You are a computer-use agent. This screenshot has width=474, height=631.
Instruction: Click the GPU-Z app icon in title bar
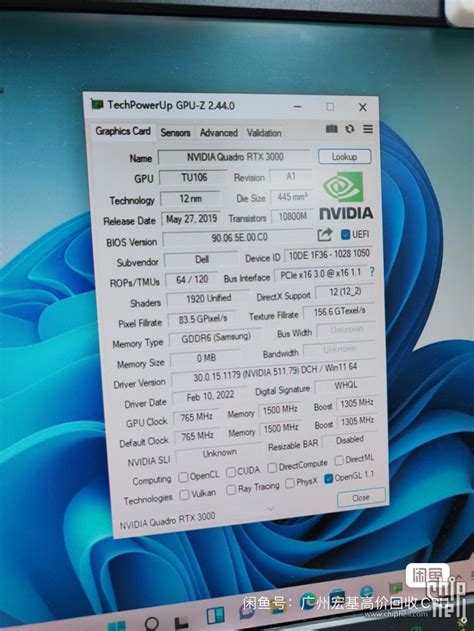97,105
